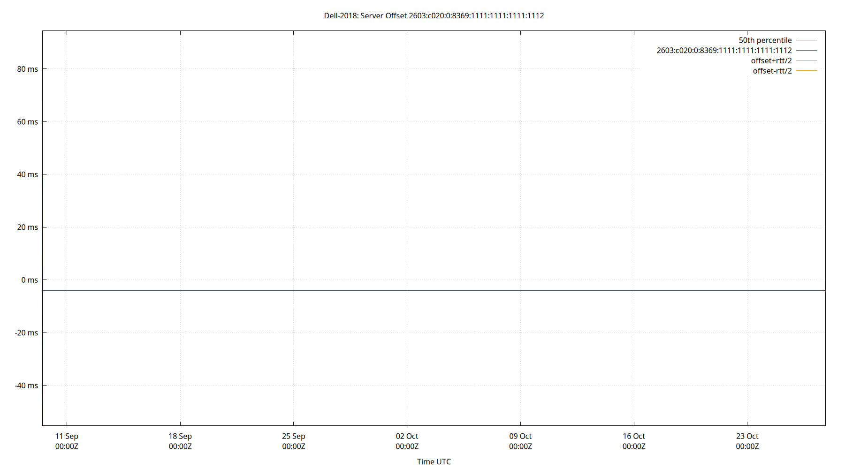Click the 80 ms y-axis label

27,68
